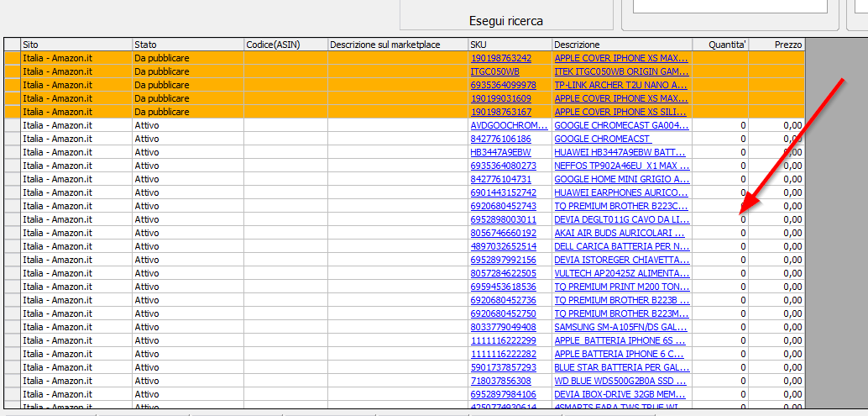The height and width of the screenshot is (416, 868).
Task: Open SKU link 6952897992156
Action: (503, 260)
